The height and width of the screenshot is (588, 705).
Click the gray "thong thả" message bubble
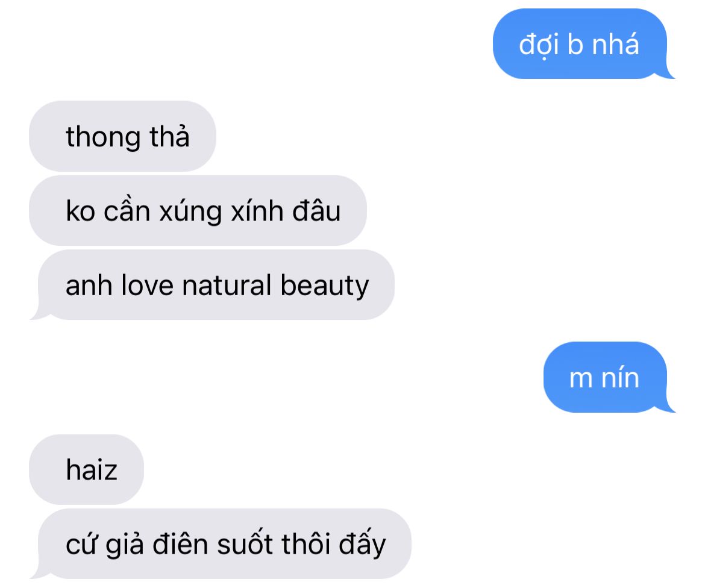point(122,136)
